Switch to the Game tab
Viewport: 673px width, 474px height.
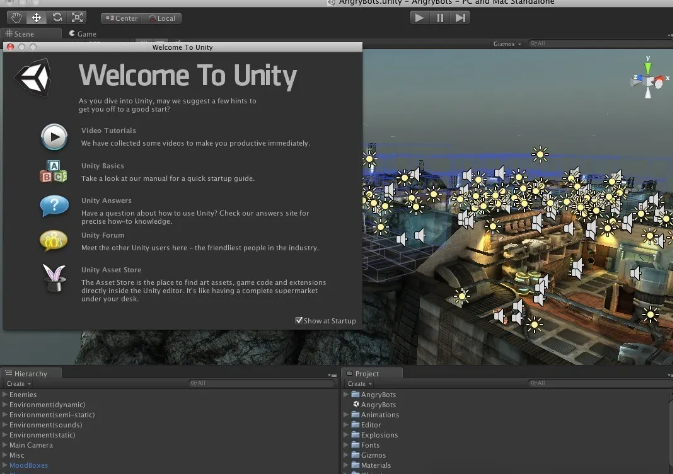click(82, 33)
